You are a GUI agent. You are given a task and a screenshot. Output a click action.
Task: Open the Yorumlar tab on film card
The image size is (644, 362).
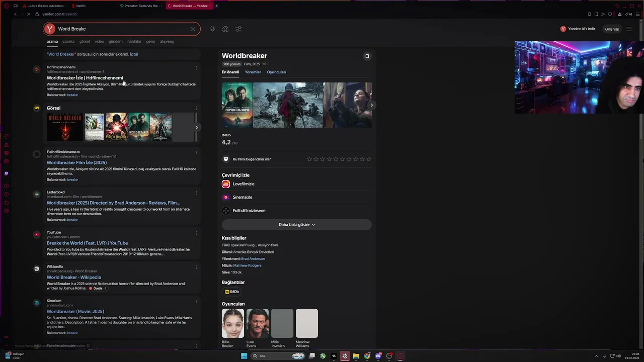click(x=253, y=72)
